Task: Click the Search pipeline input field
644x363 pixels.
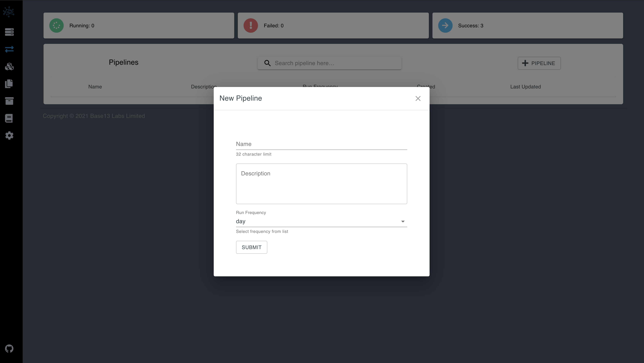Action: pos(330,63)
